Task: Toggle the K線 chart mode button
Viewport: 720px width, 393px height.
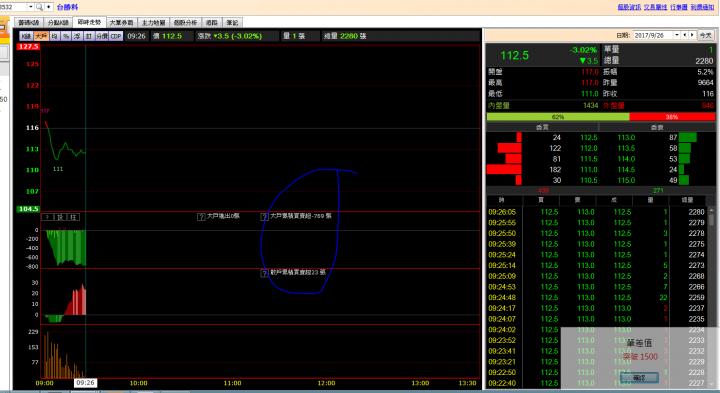Action: click(26, 36)
